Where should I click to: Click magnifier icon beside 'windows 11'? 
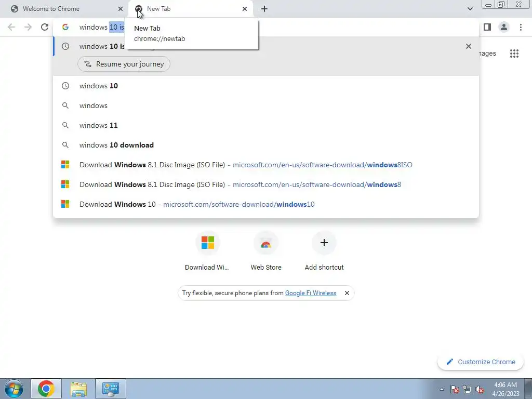point(65,125)
